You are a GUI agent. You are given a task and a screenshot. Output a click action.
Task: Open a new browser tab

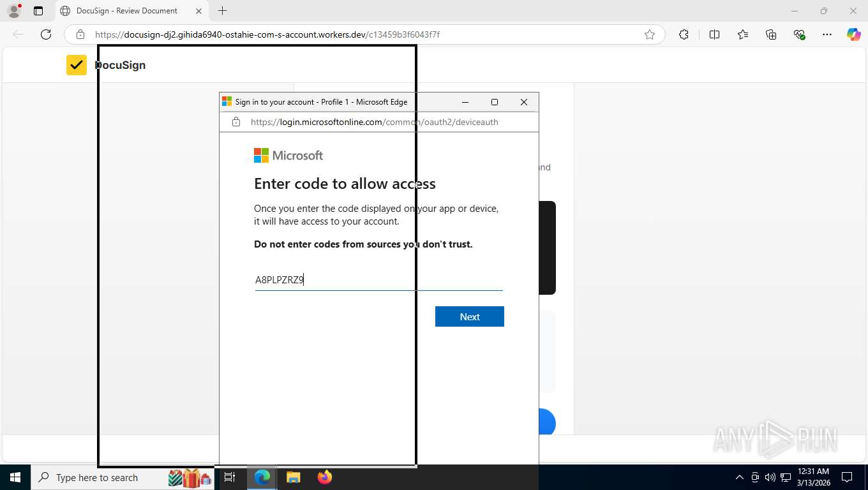tap(222, 11)
